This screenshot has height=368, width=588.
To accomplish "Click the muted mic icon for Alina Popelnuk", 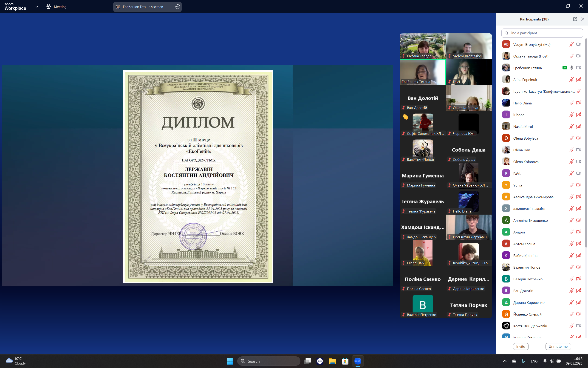I will tap(571, 80).
